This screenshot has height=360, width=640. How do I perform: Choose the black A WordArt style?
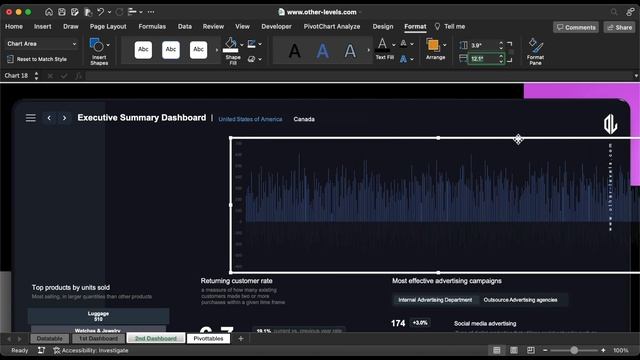(x=295, y=51)
